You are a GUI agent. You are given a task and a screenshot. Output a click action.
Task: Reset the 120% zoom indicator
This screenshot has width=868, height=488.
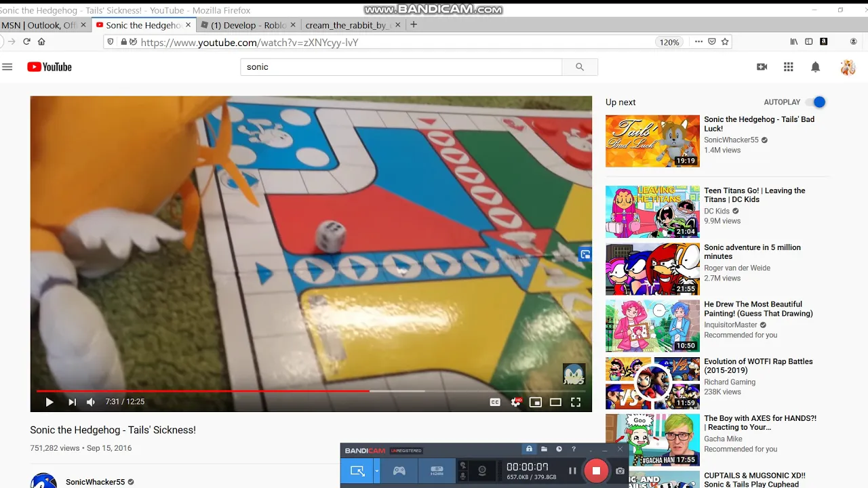pyautogui.click(x=669, y=42)
